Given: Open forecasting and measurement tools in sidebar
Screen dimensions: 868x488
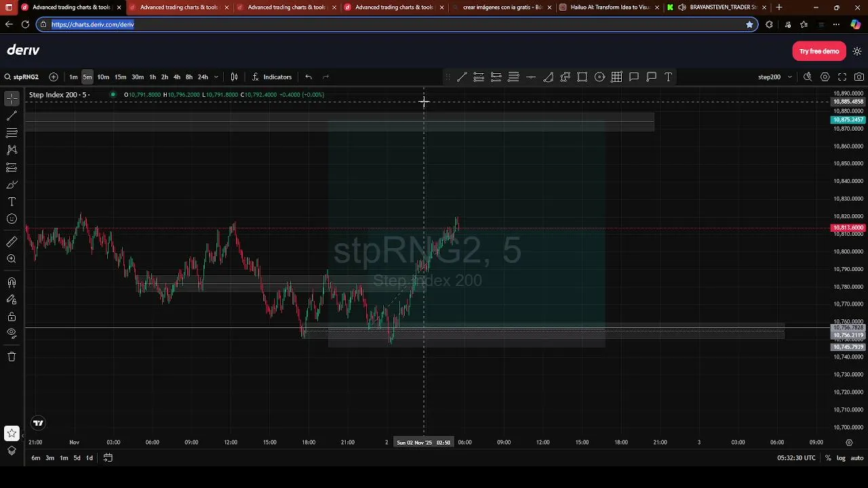Looking at the screenshot, I should coord(12,167).
